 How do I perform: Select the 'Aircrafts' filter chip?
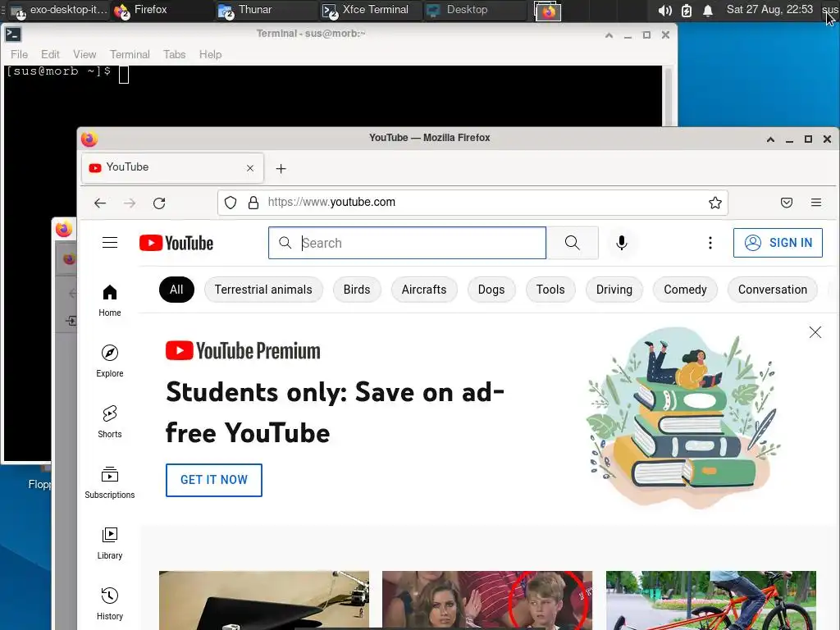[424, 290]
